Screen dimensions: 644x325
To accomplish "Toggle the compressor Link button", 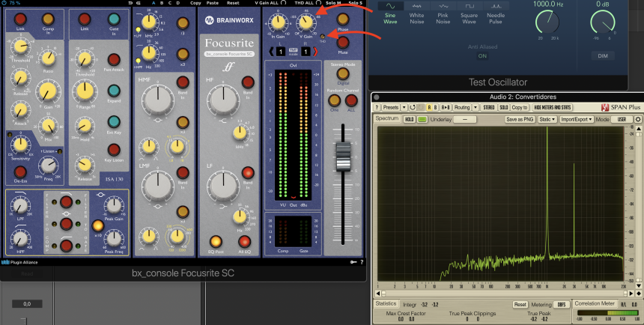I will click(20, 19).
